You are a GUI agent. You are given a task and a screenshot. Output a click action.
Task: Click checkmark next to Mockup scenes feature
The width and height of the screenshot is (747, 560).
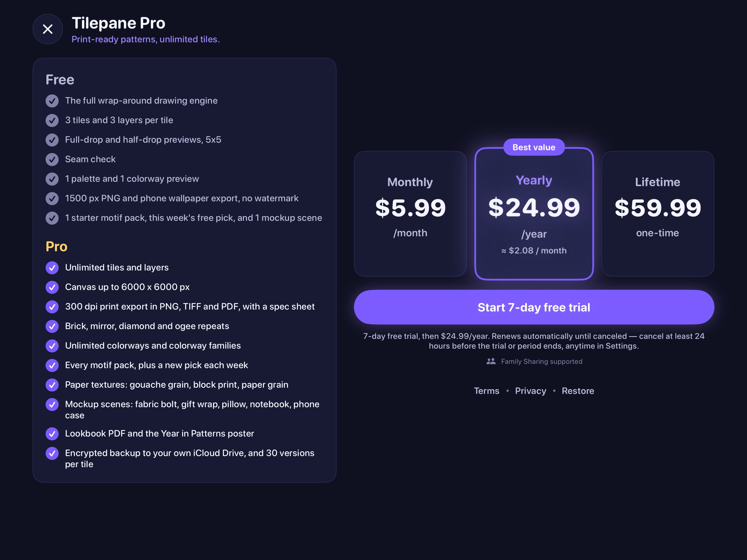[x=52, y=404]
